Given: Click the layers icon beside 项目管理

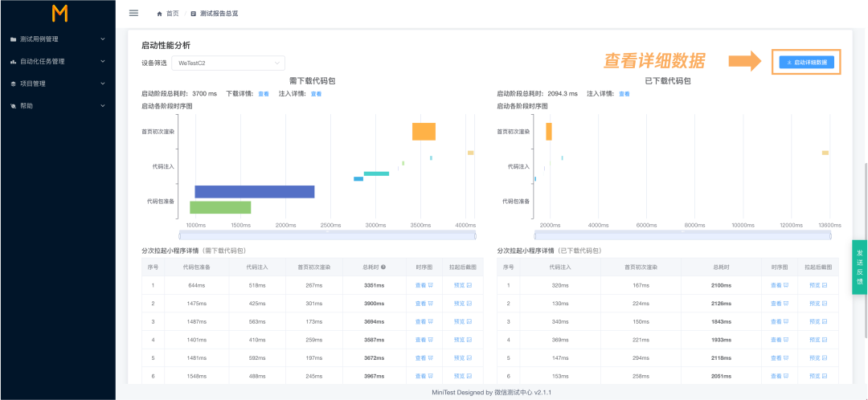Looking at the screenshot, I should (x=14, y=84).
